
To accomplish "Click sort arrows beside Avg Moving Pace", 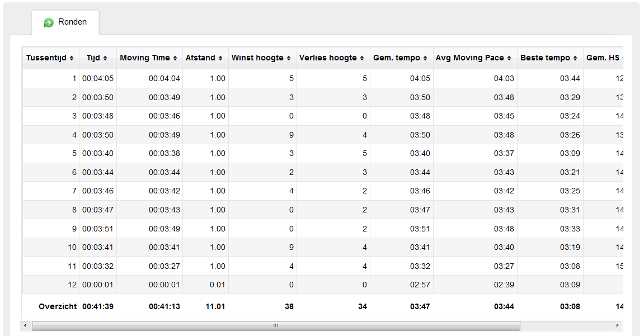I will coord(509,58).
